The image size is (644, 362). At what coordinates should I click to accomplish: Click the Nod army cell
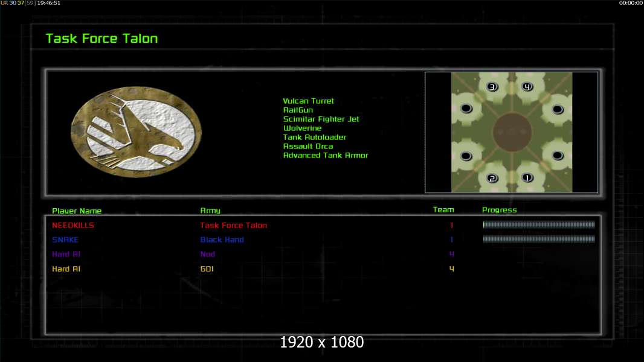coord(207,254)
